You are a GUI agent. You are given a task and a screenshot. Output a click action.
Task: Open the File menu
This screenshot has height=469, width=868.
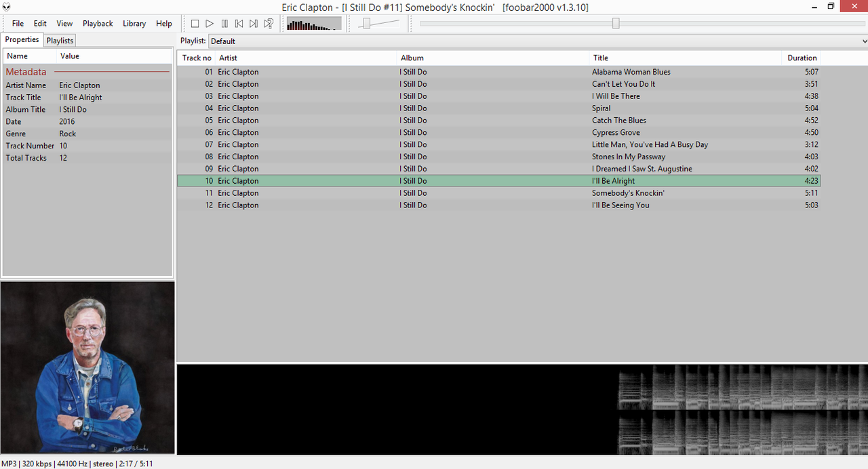coord(18,23)
